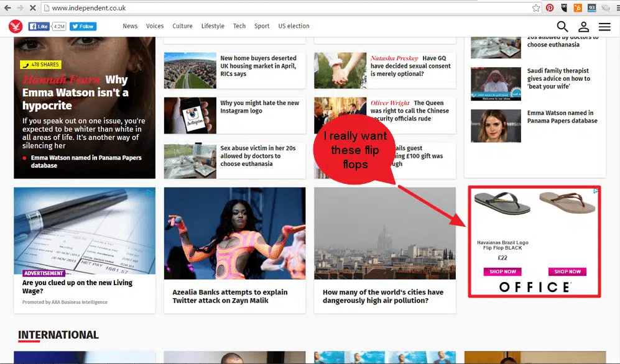Click the Pinterest extension icon

pyautogui.click(x=550, y=8)
